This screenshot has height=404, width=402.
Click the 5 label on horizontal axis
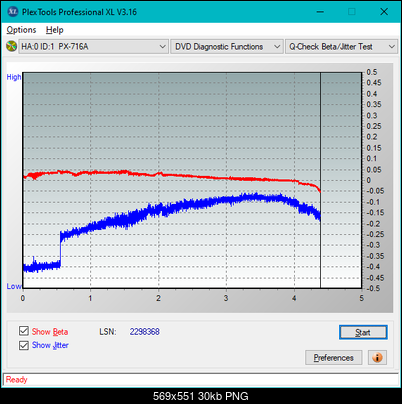(x=362, y=298)
